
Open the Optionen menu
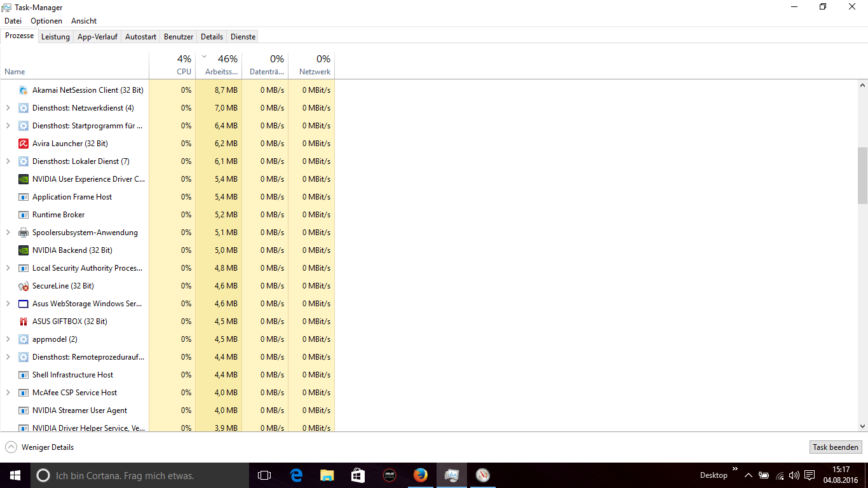(x=46, y=21)
